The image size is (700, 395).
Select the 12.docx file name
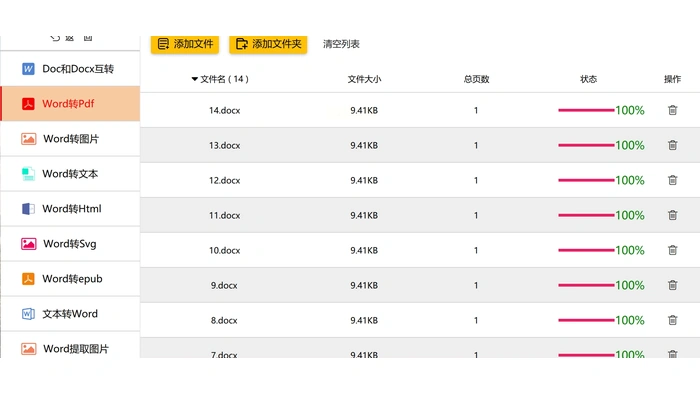pyautogui.click(x=225, y=180)
